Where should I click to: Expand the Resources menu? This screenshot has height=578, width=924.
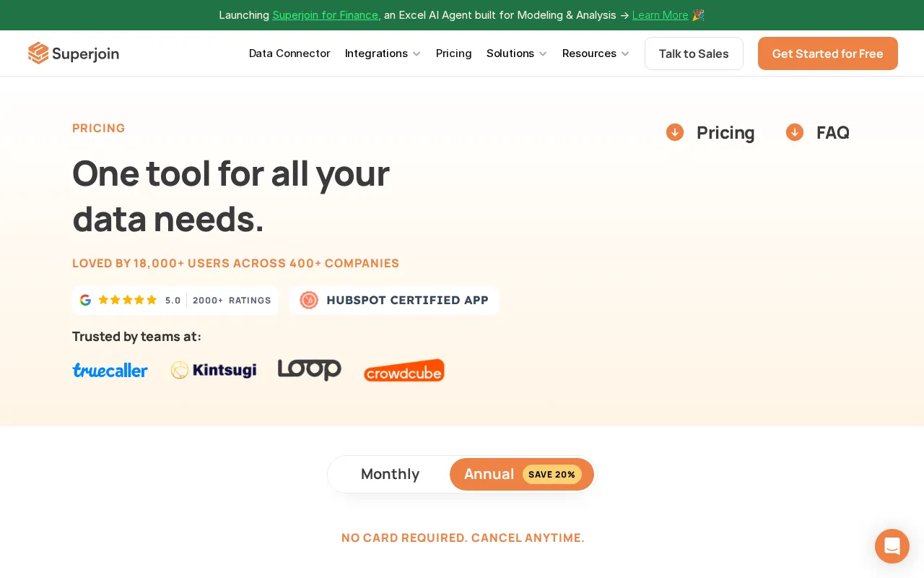click(x=596, y=53)
